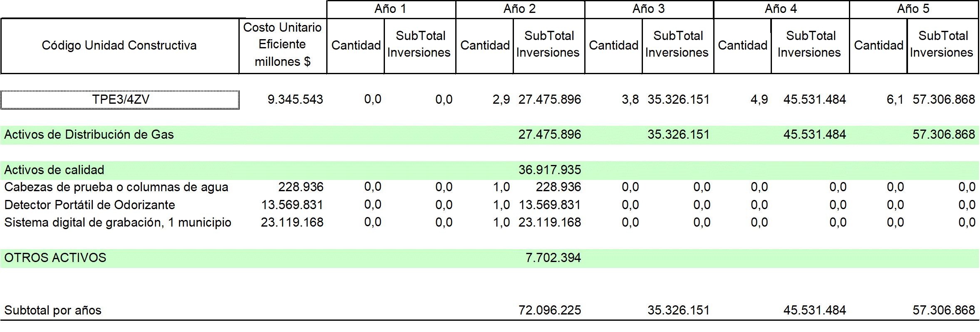Select the OTROS ACTIVOS row label
The height and width of the screenshot is (332, 980).
point(55,258)
